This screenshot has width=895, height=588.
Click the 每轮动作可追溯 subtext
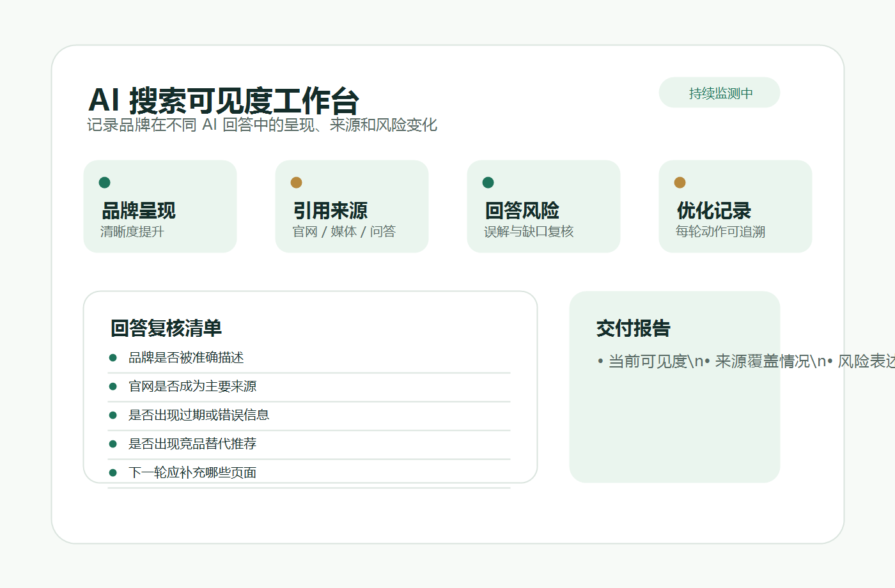[720, 231]
